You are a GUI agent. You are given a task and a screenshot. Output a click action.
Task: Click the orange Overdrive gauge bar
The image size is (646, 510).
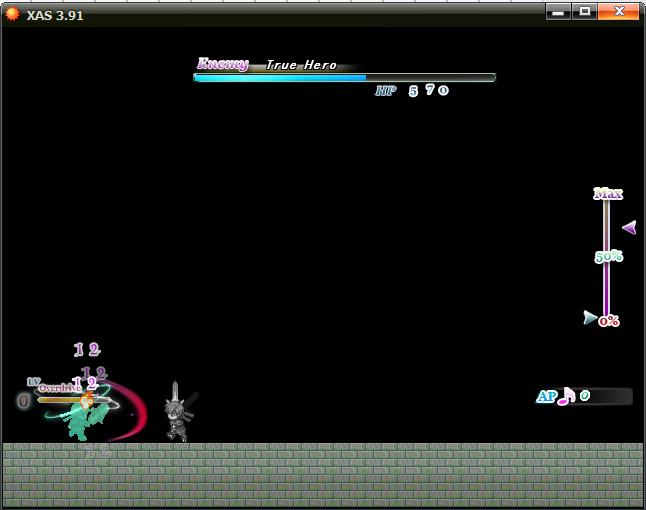click(74, 400)
